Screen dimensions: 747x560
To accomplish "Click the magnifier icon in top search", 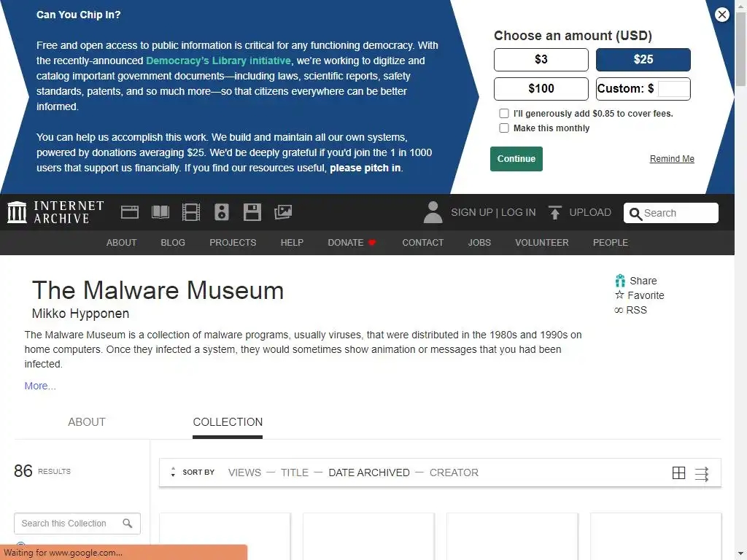I will click(x=635, y=214).
